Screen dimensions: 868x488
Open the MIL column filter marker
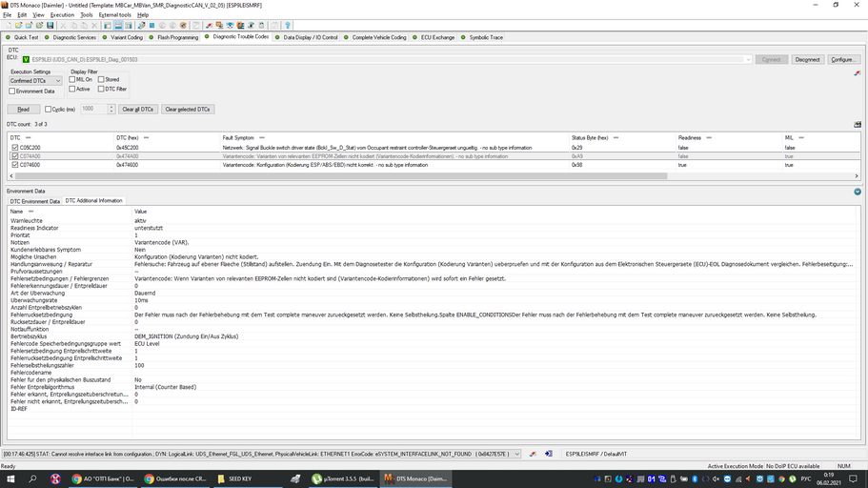[801, 137]
